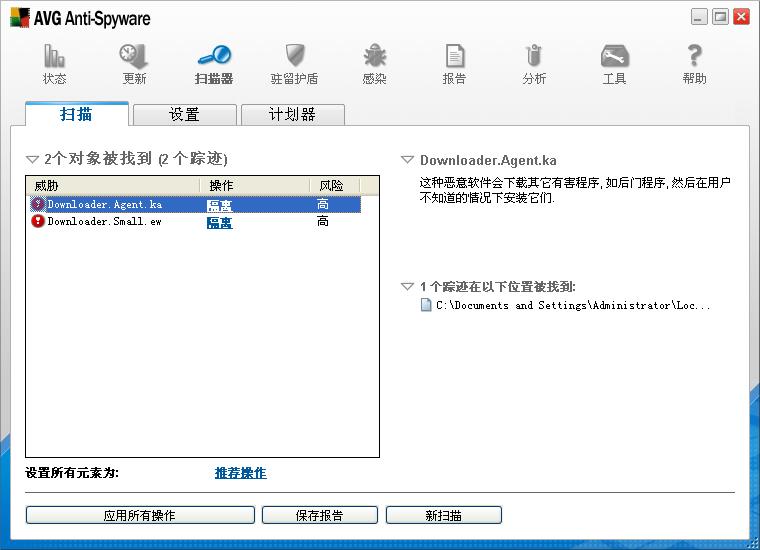Minimize the AVG Anti-Spyware window
760x550 pixels.
coord(699,17)
